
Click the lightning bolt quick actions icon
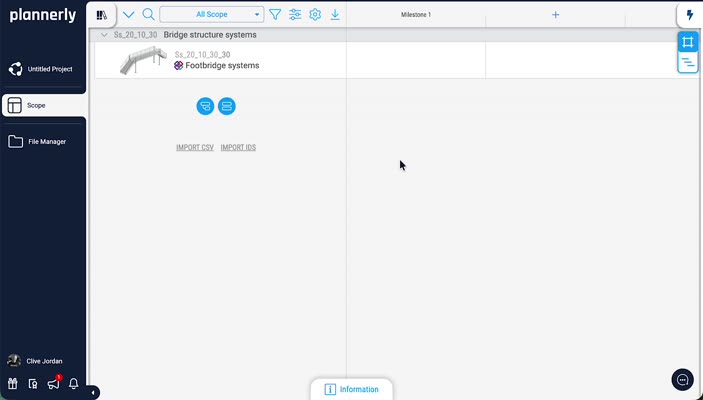(690, 15)
